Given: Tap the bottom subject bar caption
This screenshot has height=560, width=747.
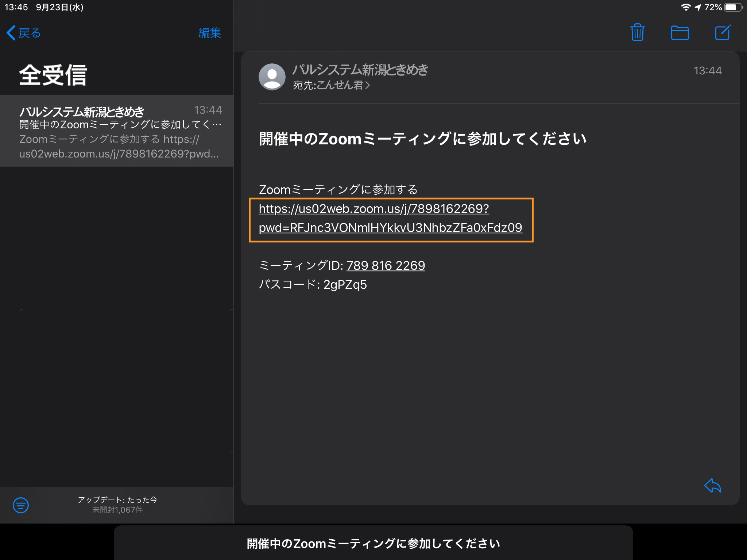Looking at the screenshot, I should click(x=373, y=544).
